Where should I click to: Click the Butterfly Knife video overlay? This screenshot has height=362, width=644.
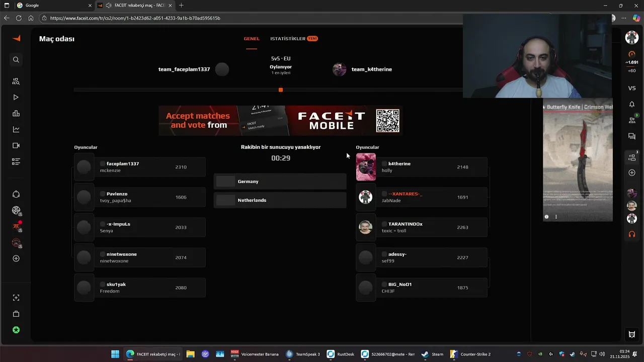click(578, 160)
